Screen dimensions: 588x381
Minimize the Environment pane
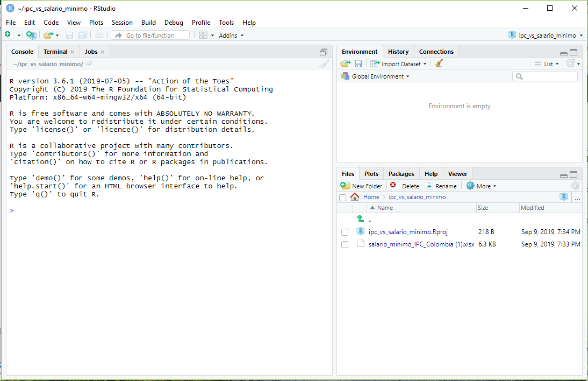click(x=564, y=53)
